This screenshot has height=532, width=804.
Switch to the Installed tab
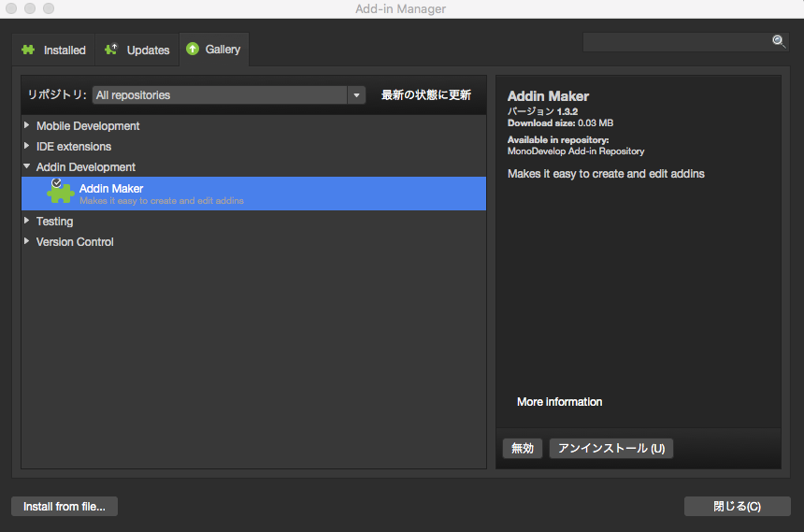point(54,50)
